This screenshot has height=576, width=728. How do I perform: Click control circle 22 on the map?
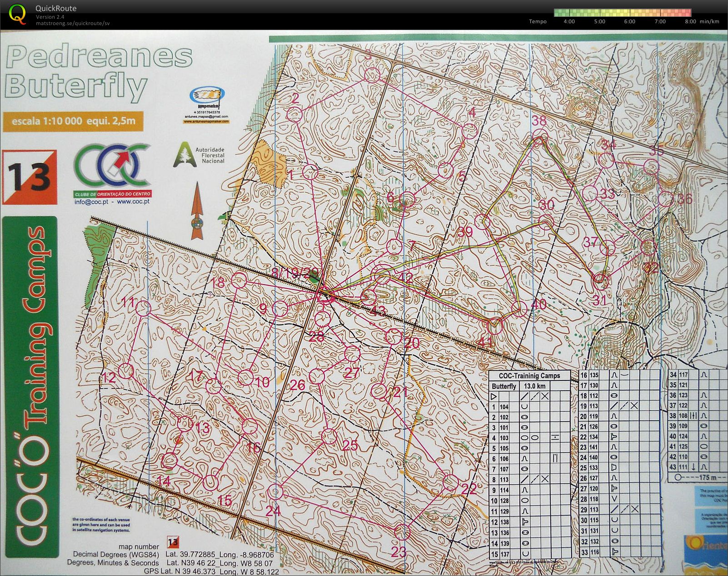pyautogui.click(x=451, y=482)
